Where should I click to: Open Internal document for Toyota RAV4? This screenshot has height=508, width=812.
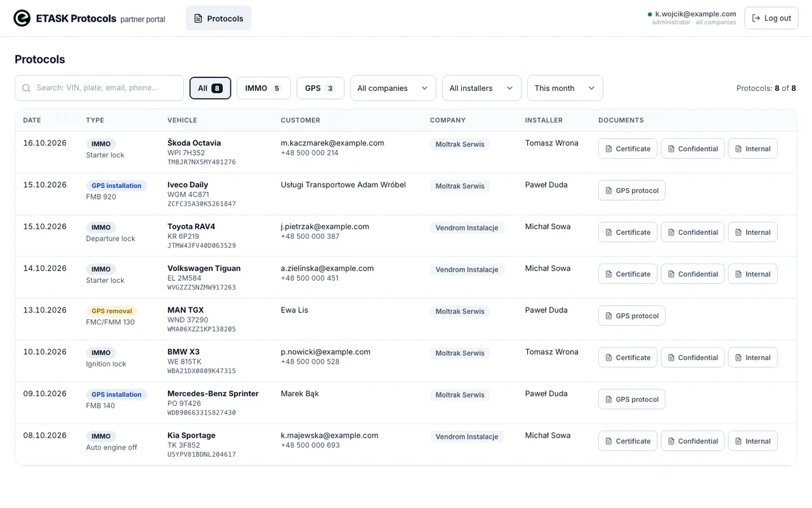click(x=752, y=232)
